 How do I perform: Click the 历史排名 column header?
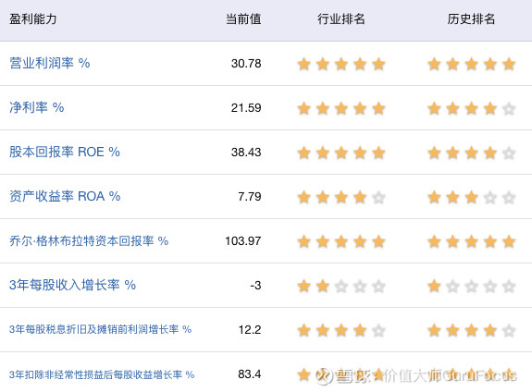click(471, 19)
